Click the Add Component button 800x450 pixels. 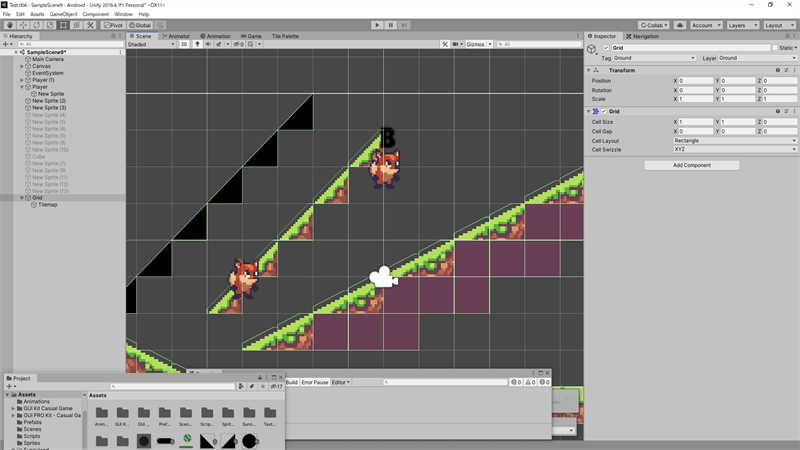(x=692, y=165)
